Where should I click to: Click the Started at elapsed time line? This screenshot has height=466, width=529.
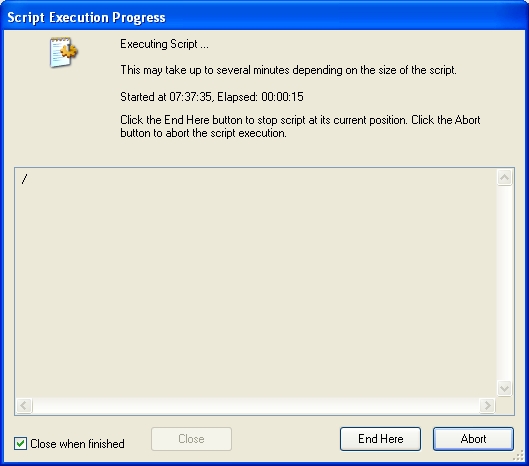pyautogui.click(x=212, y=97)
